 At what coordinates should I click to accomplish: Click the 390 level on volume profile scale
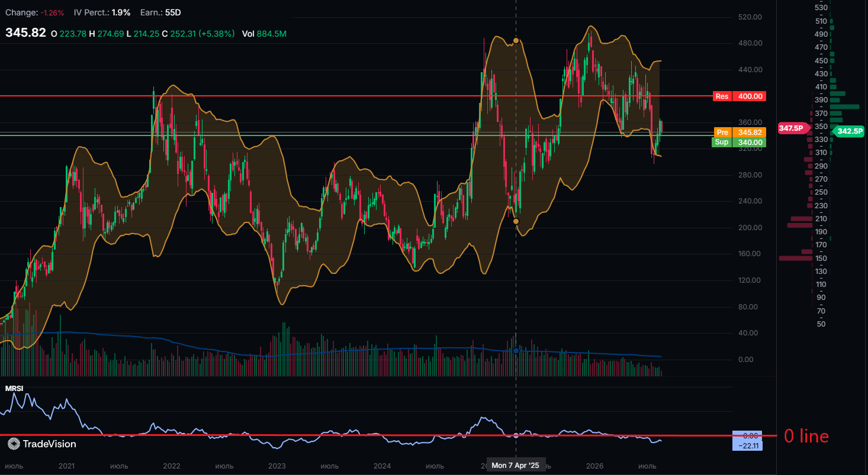(x=821, y=100)
